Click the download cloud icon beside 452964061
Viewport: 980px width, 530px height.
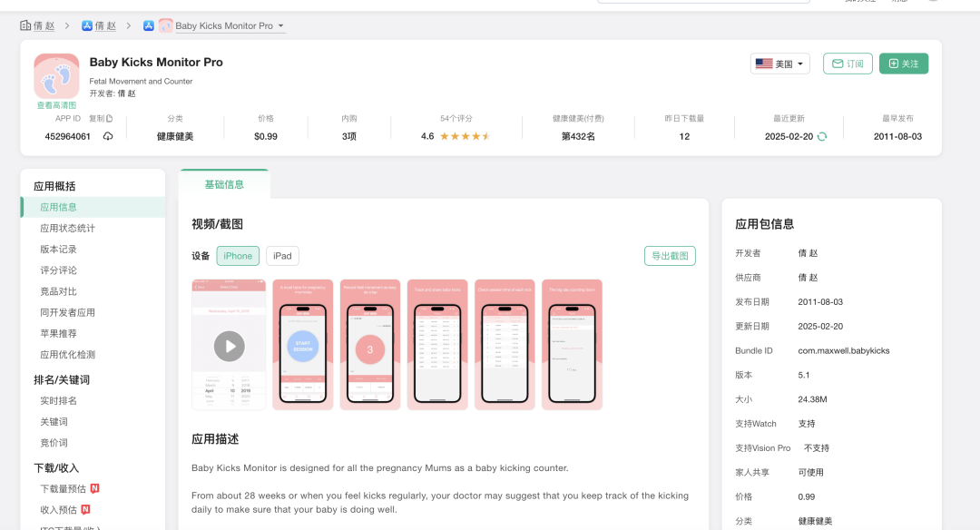(108, 136)
